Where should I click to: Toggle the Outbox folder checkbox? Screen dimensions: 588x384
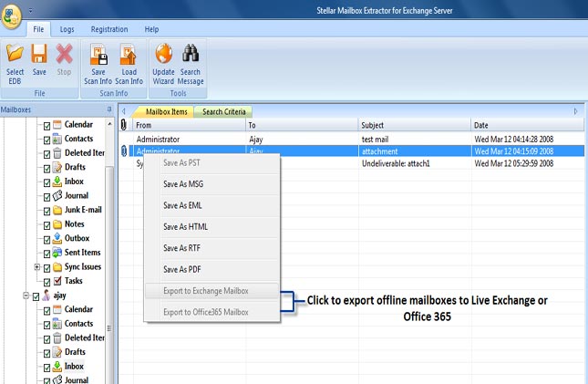[x=46, y=240]
